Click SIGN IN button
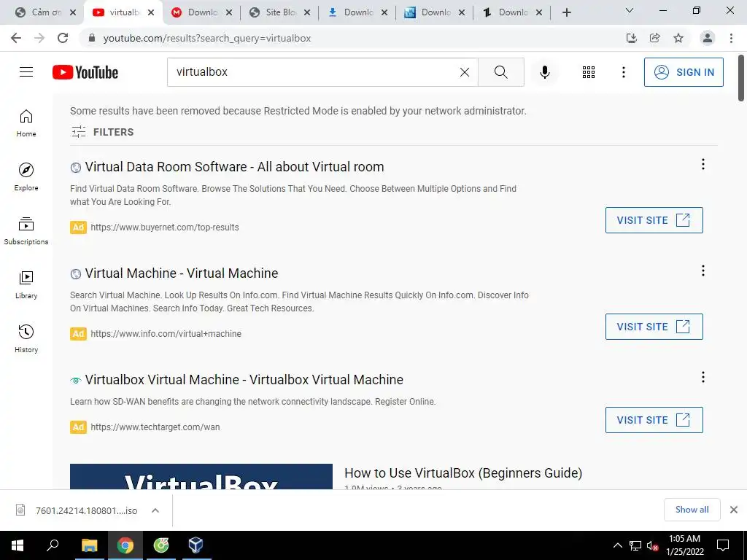 [x=683, y=72]
